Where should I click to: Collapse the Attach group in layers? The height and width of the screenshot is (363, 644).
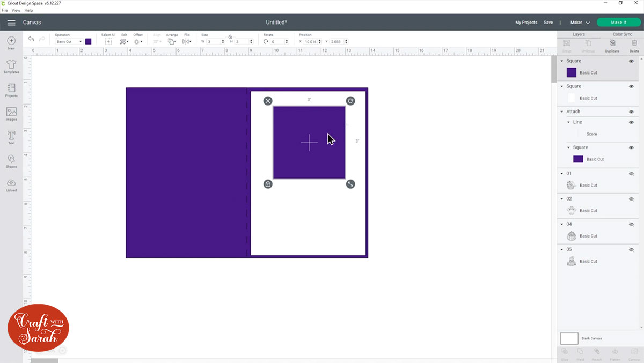point(562,112)
